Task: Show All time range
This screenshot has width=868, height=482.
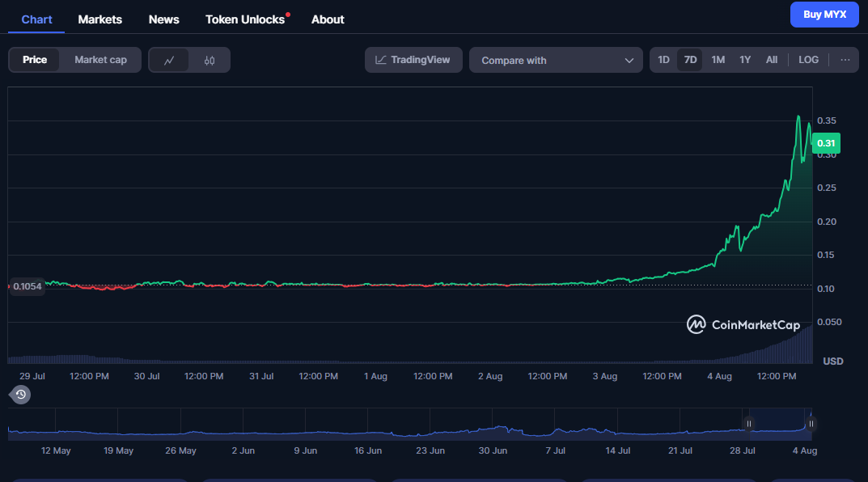Action: click(x=772, y=60)
